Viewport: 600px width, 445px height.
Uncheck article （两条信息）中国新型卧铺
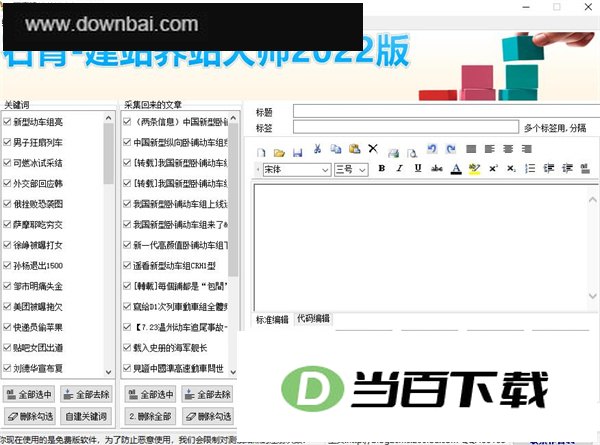pos(127,122)
